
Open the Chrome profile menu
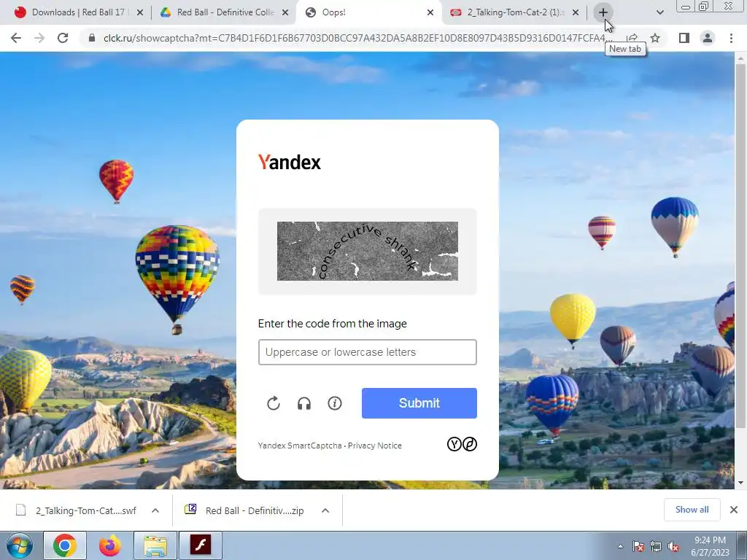pyautogui.click(x=708, y=38)
